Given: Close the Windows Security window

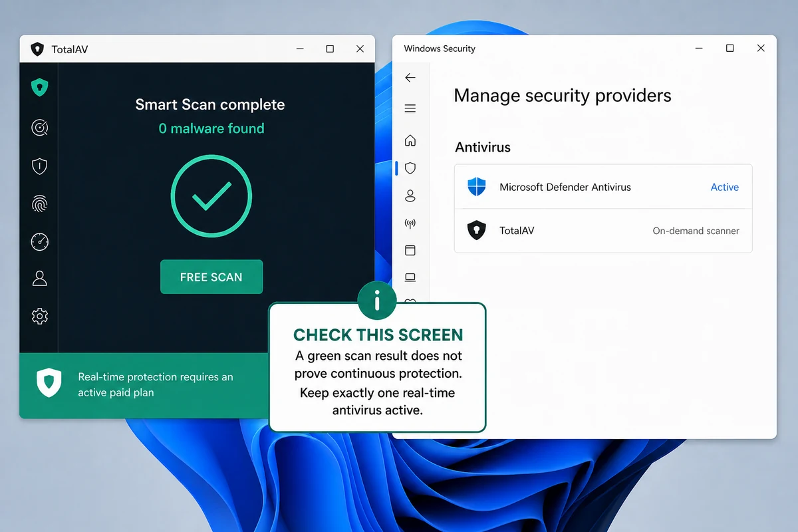Looking at the screenshot, I should (x=761, y=49).
